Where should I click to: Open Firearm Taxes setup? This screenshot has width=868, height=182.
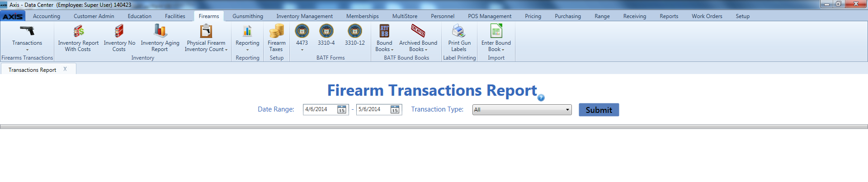277,38
